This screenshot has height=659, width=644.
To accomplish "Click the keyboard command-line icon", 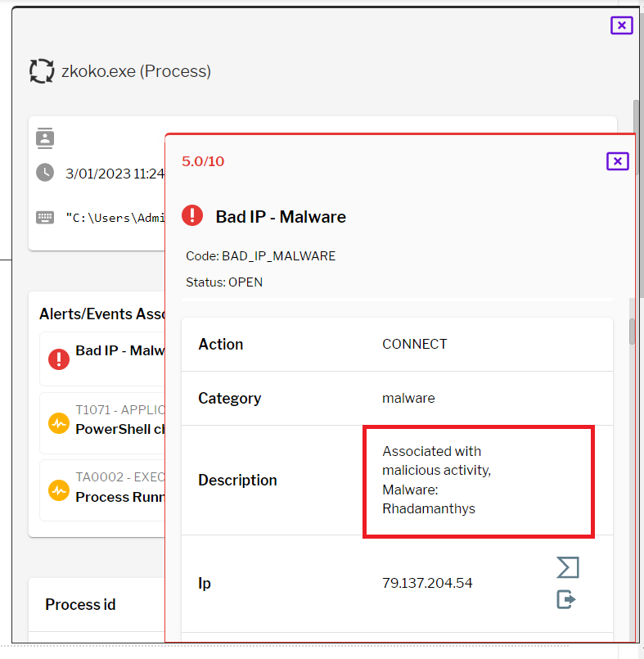I will tap(45, 217).
